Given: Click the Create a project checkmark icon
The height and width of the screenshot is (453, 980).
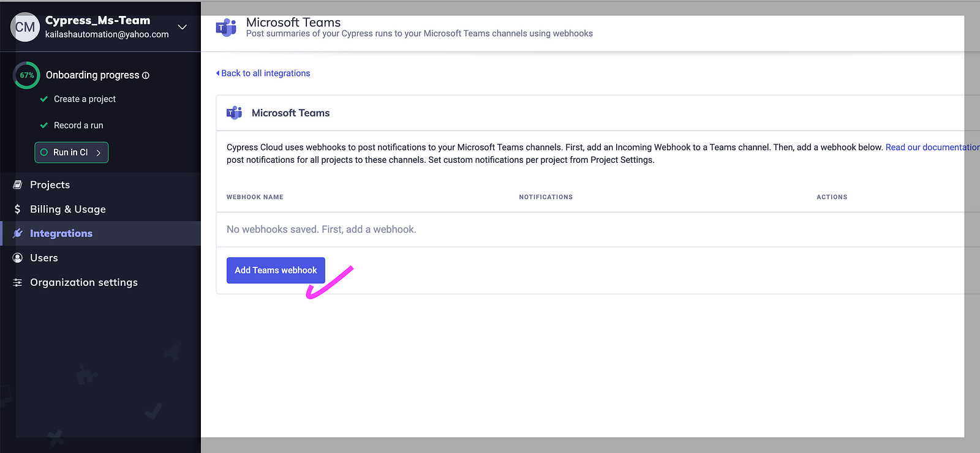Looking at the screenshot, I should (44, 99).
